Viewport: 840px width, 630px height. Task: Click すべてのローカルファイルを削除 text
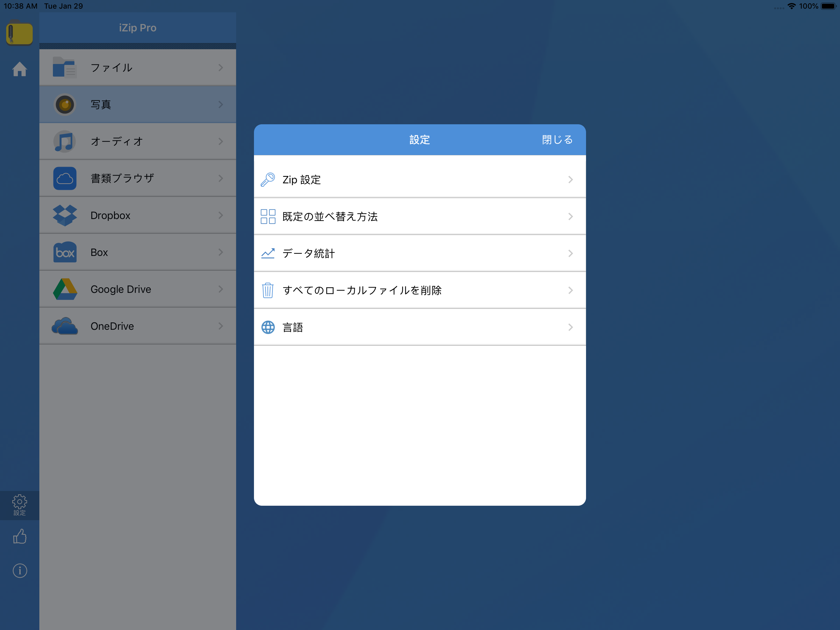tap(362, 290)
